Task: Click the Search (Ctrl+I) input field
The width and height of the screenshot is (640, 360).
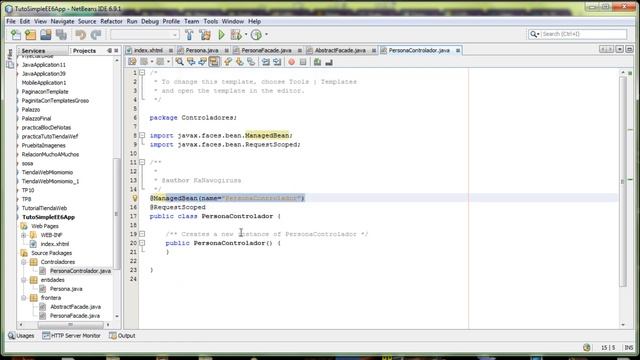Action: pyautogui.click(x=584, y=34)
